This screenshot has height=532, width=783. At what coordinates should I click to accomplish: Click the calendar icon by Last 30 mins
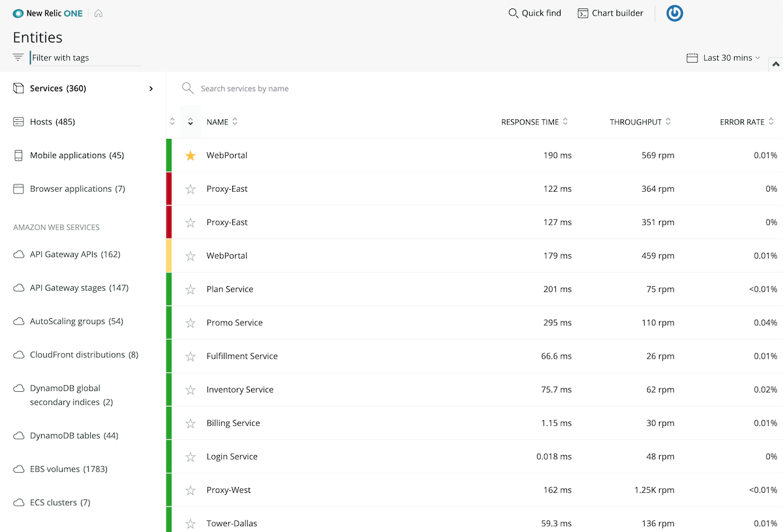coord(692,58)
